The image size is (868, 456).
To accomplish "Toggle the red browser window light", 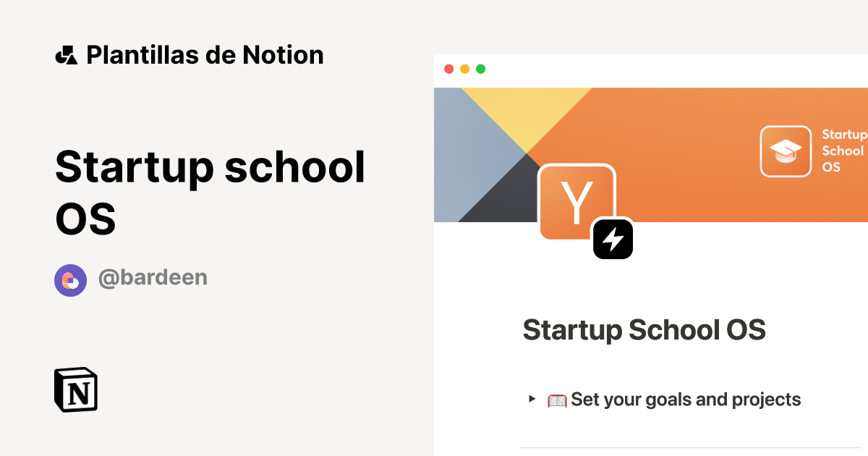I will point(448,69).
